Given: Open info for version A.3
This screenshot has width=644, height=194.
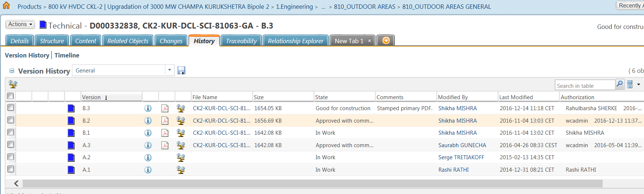Looking at the screenshot, I should coord(148,145).
